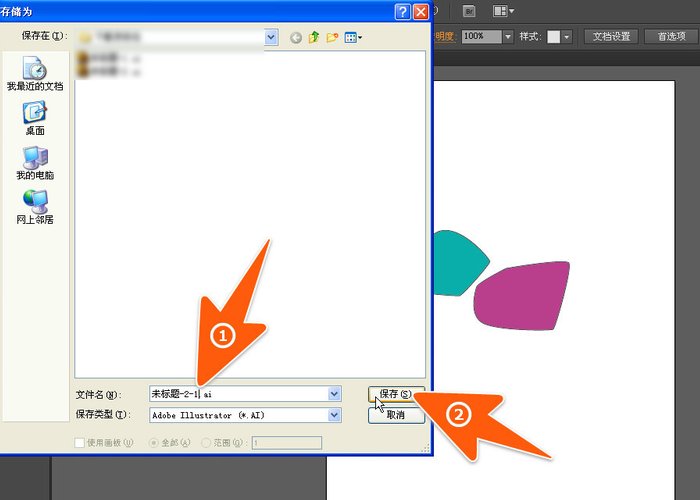Open Adobe Bridge Br icon
This screenshot has height=500, width=700.
coord(470,11)
